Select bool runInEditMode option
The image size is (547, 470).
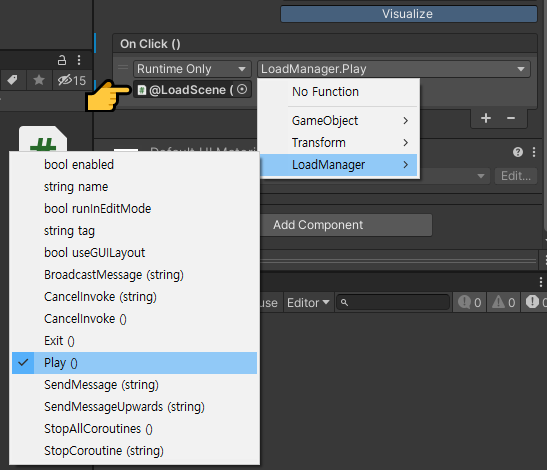[x=134, y=209]
